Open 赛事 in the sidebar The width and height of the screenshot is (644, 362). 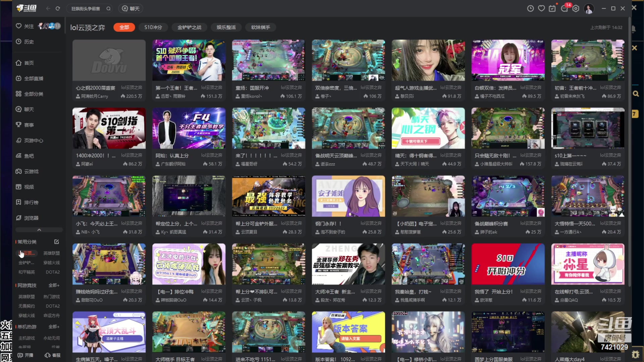[x=25, y=125]
